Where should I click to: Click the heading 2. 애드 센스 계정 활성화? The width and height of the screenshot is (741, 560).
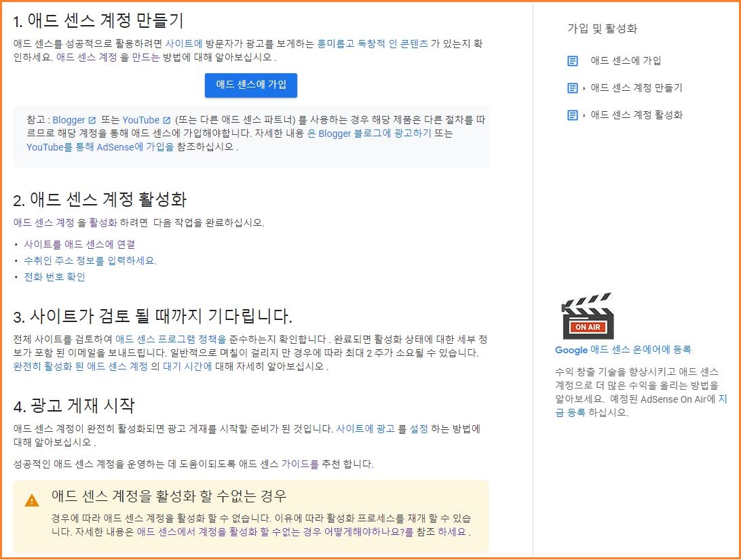[100, 200]
